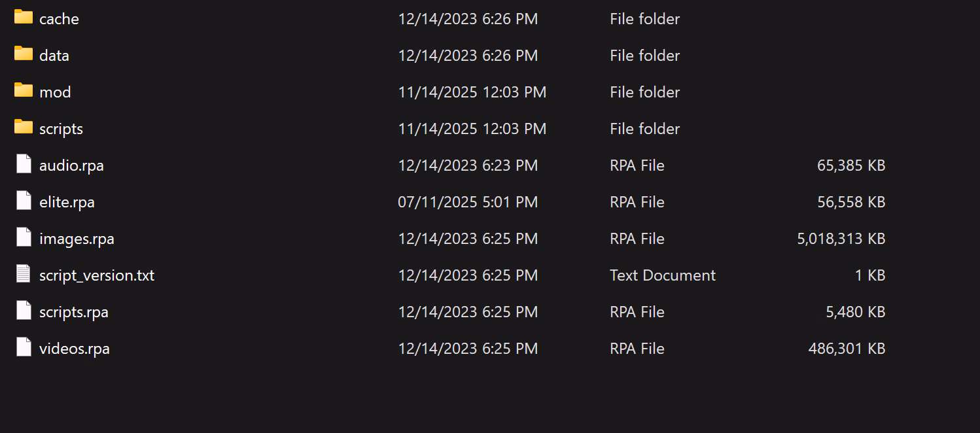Screen dimensions: 980x433
Task: Click the script_version.txt text document icon
Action: [24, 275]
